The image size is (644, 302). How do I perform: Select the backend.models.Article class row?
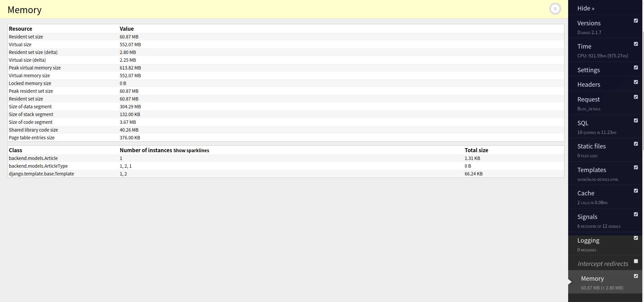tap(286, 158)
